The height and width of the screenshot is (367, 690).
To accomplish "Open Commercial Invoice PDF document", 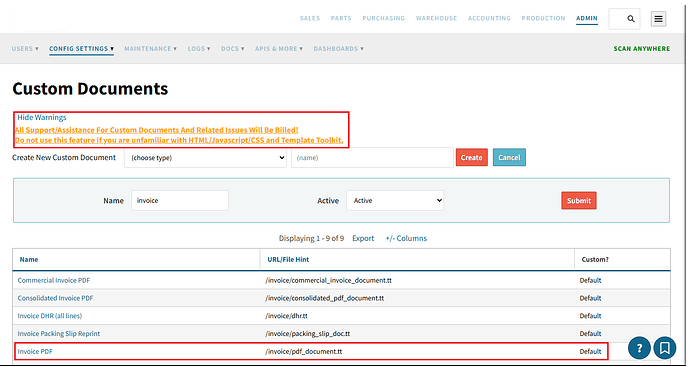I will 54,280.
